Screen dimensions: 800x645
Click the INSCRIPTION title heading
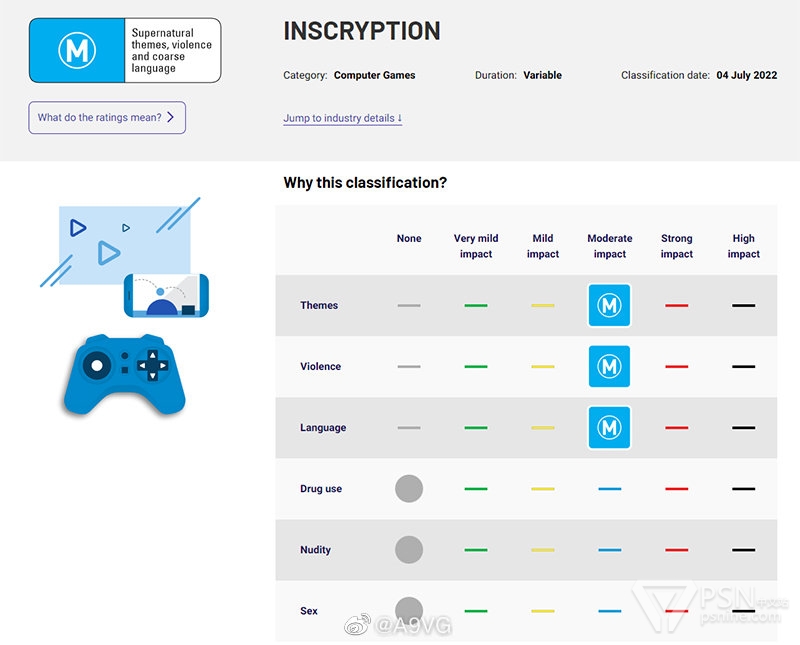point(362,31)
